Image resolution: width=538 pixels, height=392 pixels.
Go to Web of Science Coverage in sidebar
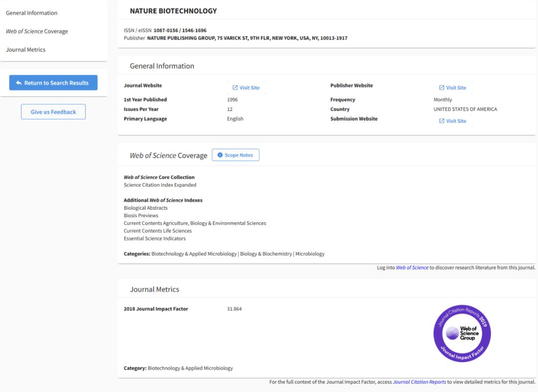37,31
